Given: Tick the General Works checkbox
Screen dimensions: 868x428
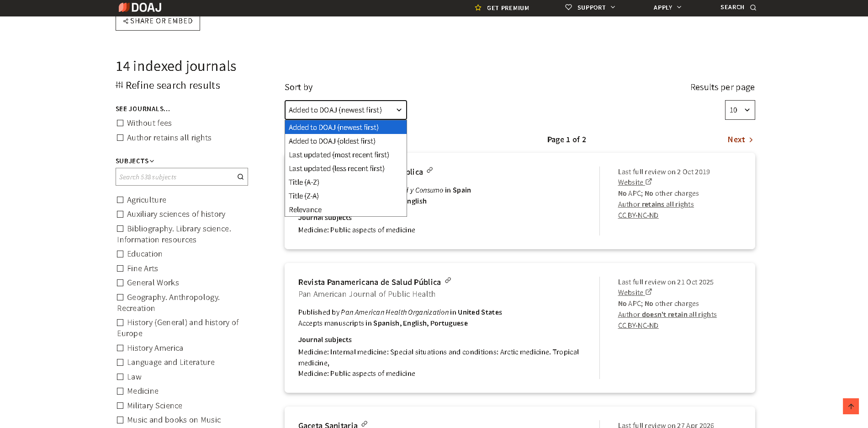Looking at the screenshot, I should (120, 283).
